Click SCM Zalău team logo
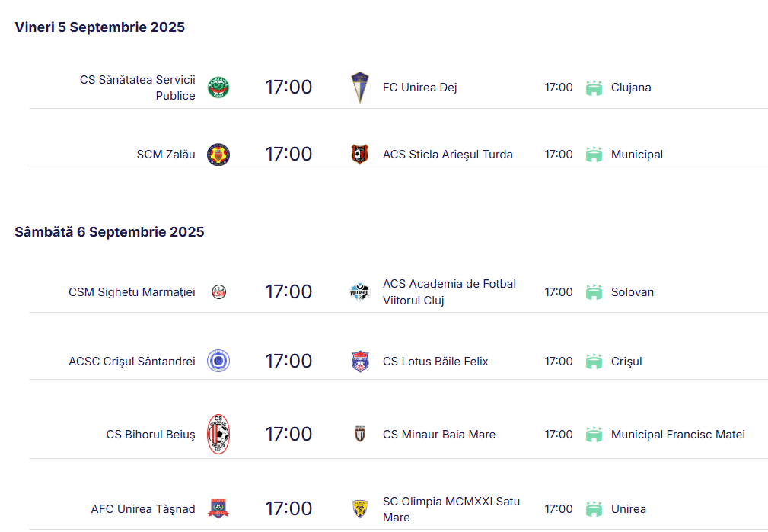The image size is (768, 532). tap(218, 155)
